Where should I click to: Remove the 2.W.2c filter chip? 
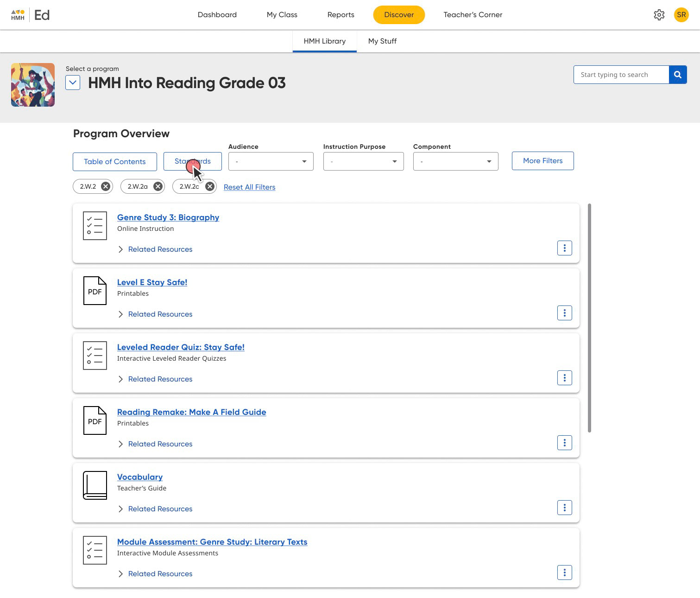(x=210, y=186)
